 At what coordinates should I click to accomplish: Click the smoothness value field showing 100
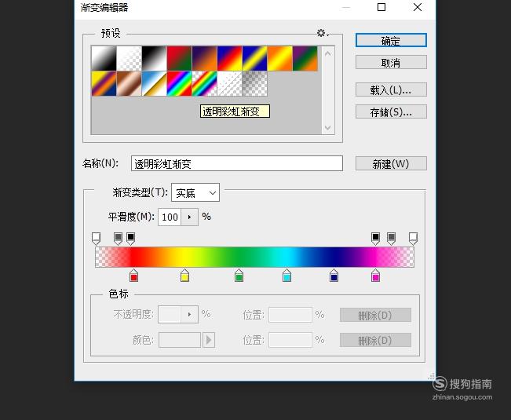tap(170, 217)
